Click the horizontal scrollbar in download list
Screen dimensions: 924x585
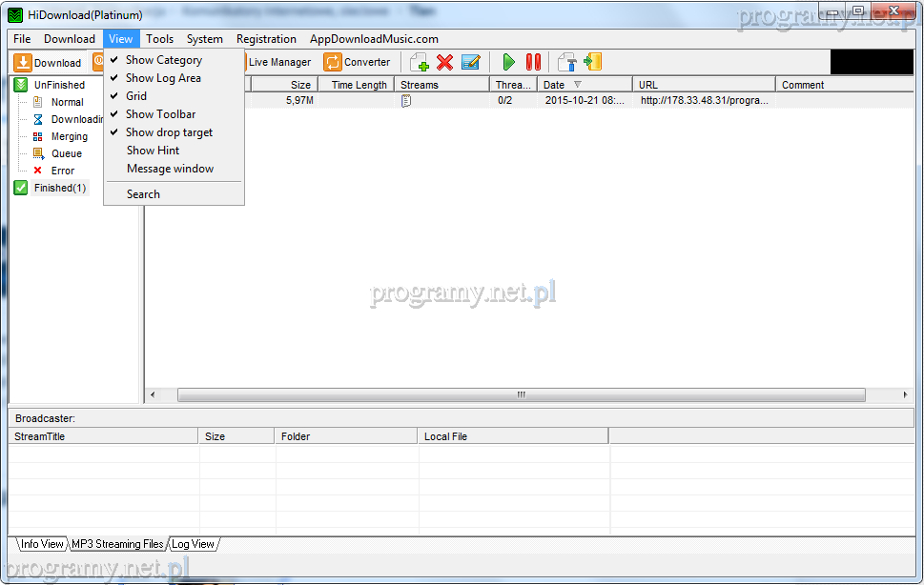pyautogui.click(x=521, y=394)
